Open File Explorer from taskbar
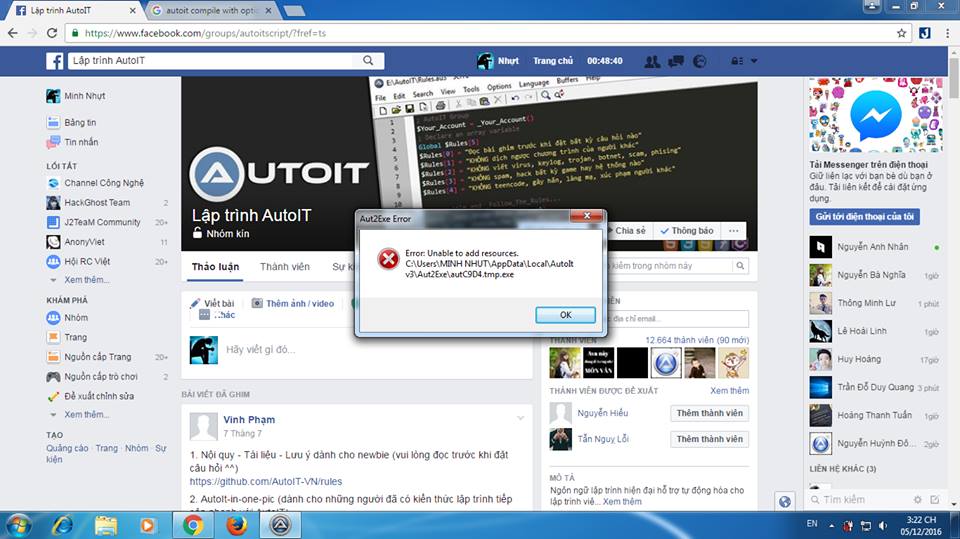This screenshot has height=539, width=960. [x=105, y=526]
